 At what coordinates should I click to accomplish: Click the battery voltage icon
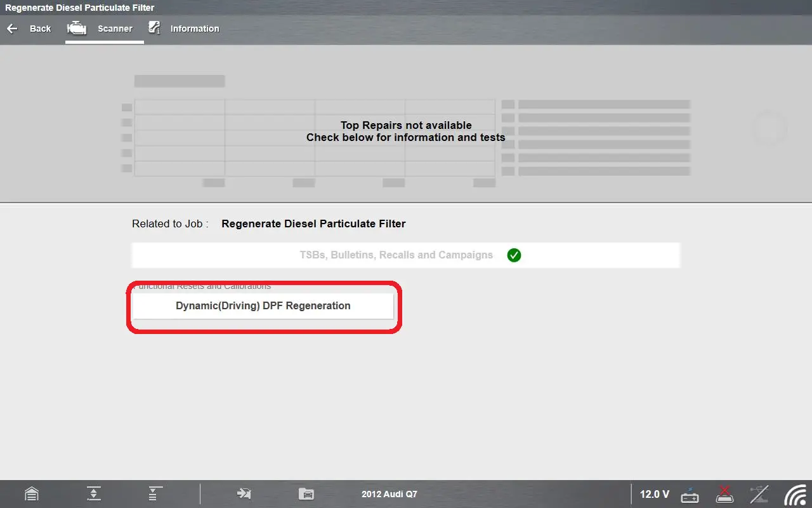[x=690, y=494]
